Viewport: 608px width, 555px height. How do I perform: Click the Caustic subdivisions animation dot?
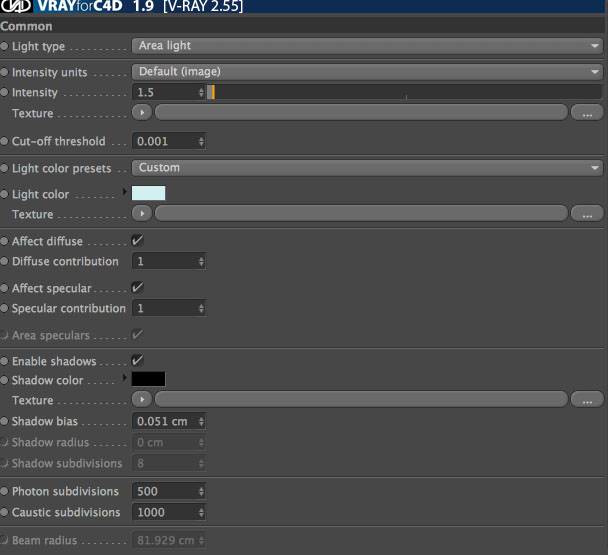[x=4, y=512]
